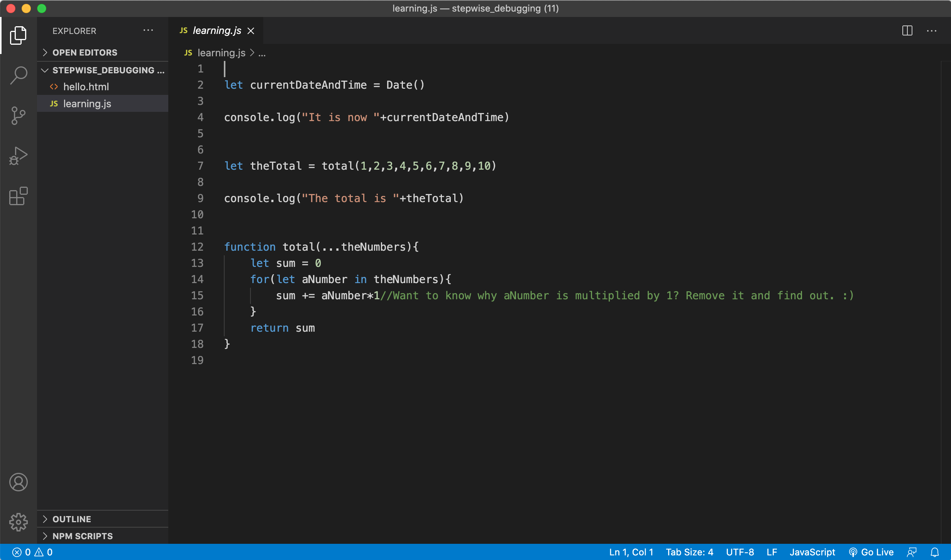Click the string "It is now " on line 4
Viewport: 951px width, 560px height.
click(341, 117)
